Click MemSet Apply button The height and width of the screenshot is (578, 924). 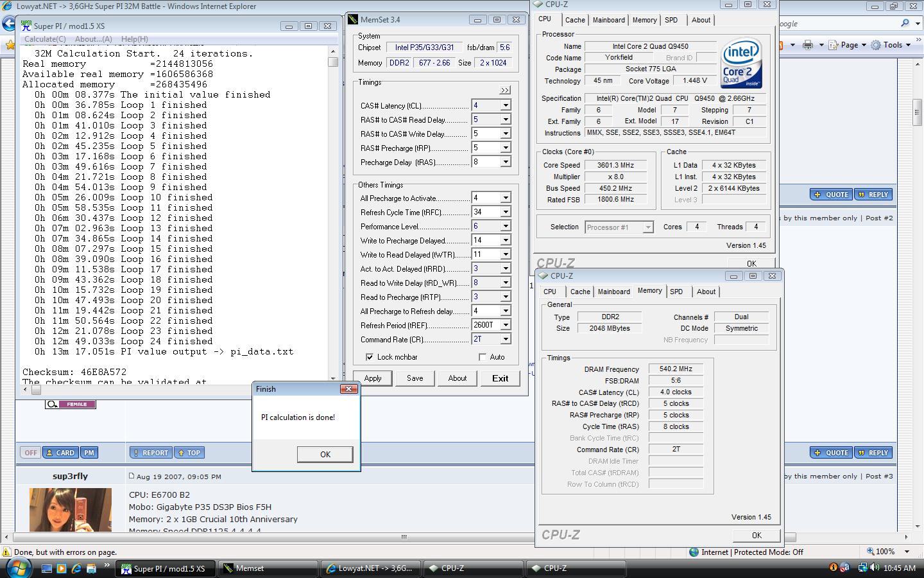[373, 378]
